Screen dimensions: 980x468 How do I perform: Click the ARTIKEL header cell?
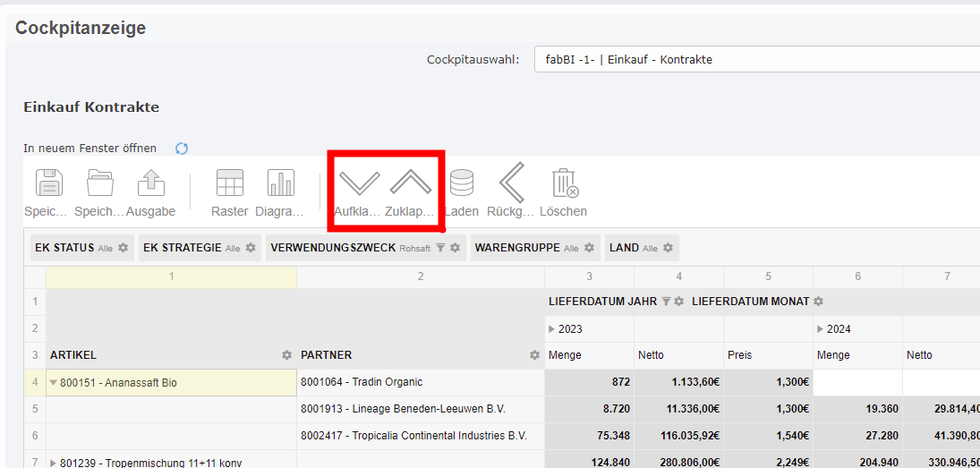[171, 355]
